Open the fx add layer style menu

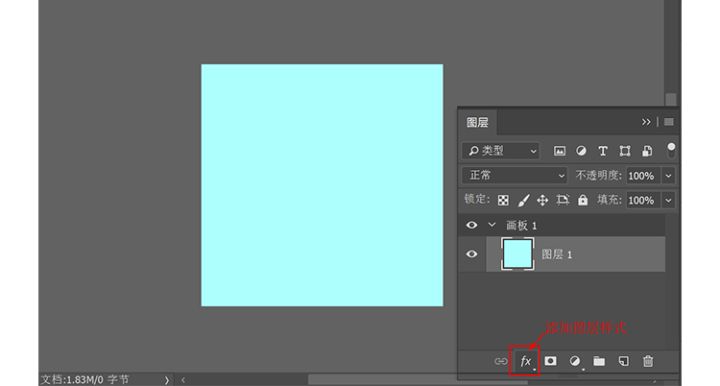525,361
